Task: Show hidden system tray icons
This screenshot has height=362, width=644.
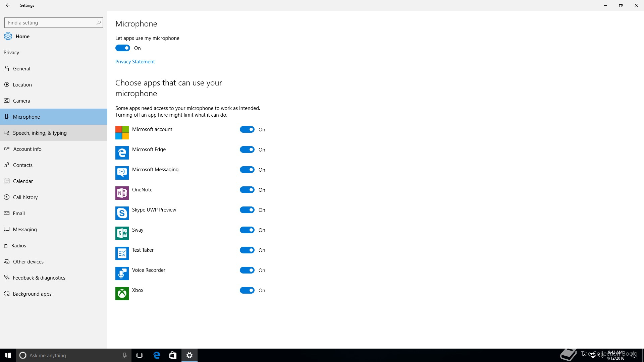Action: pyautogui.click(x=585, y=355)
